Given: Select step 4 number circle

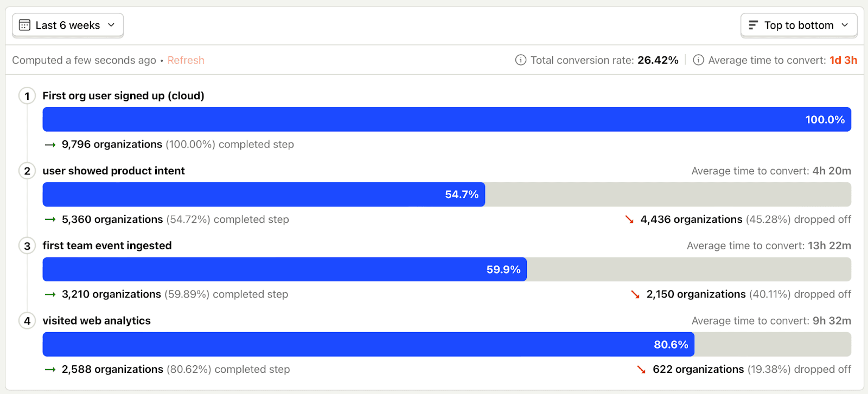Looking at the screenshot, I should pos(27,321).
